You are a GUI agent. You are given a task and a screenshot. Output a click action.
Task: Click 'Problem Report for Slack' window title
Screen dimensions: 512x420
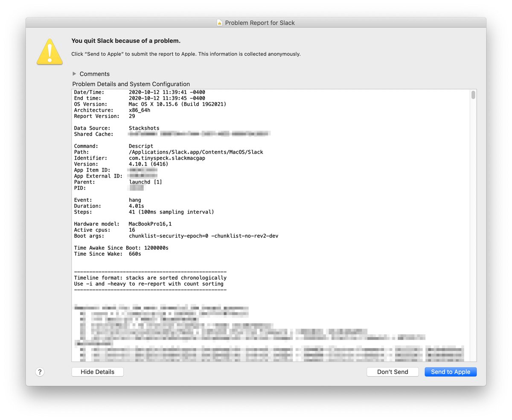260,23
